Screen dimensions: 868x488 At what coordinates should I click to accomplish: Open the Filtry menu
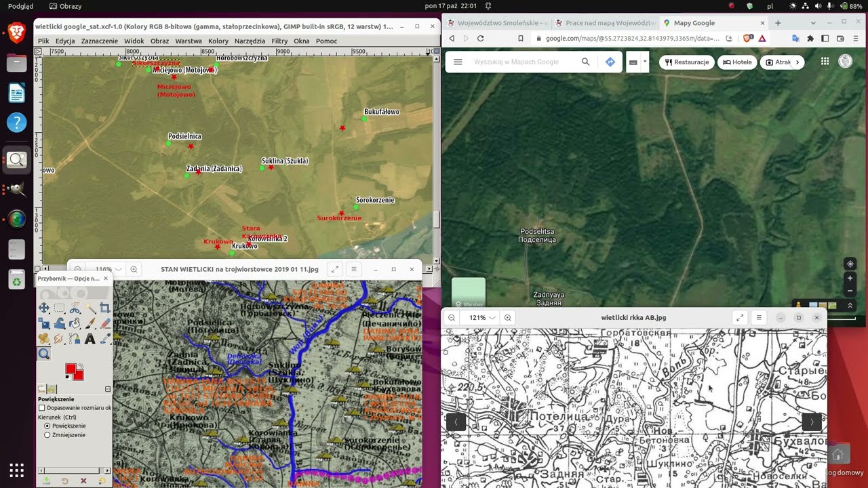pos(279,41)
